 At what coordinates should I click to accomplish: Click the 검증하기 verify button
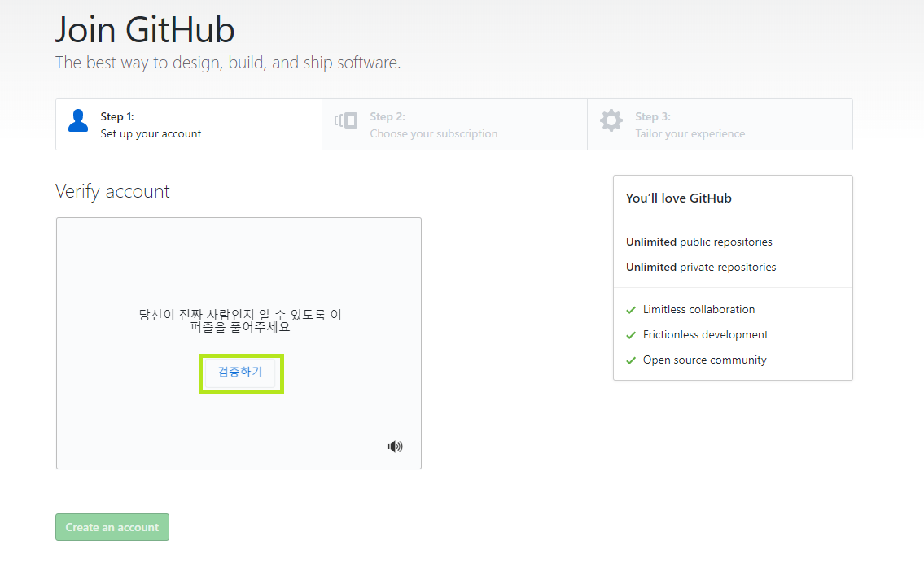pyautogui.click(x=240, y=373)
